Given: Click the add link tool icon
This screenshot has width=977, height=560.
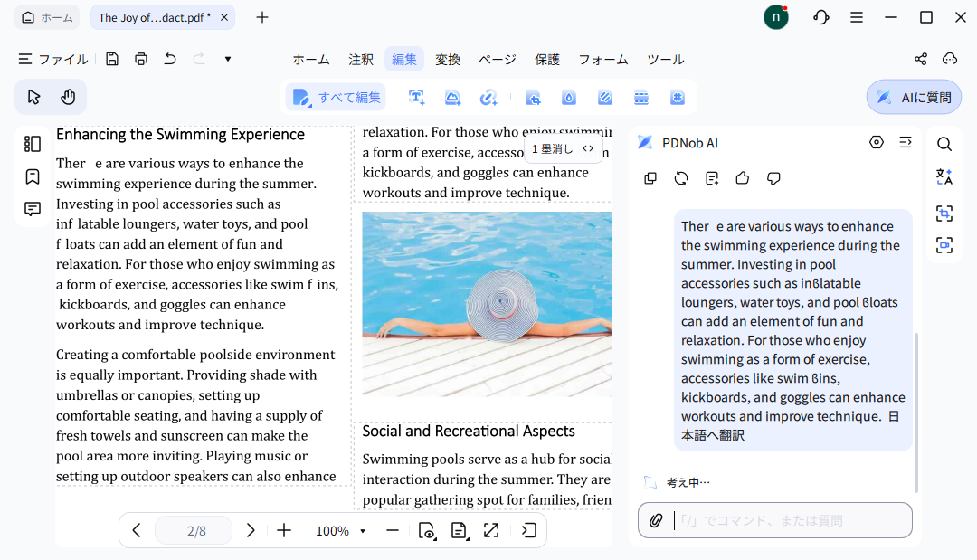Looking at the screenshot, I should 488,98.
